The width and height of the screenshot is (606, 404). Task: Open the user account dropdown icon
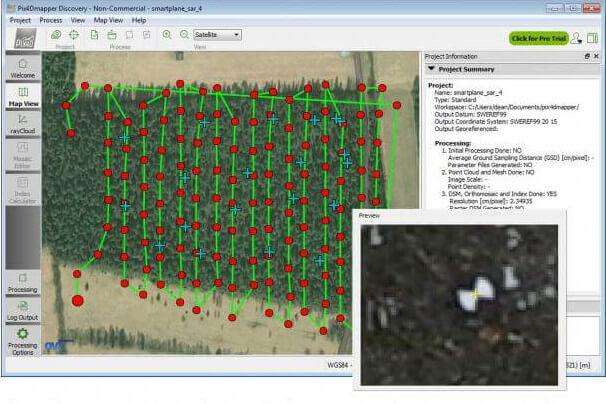(576, 38)
